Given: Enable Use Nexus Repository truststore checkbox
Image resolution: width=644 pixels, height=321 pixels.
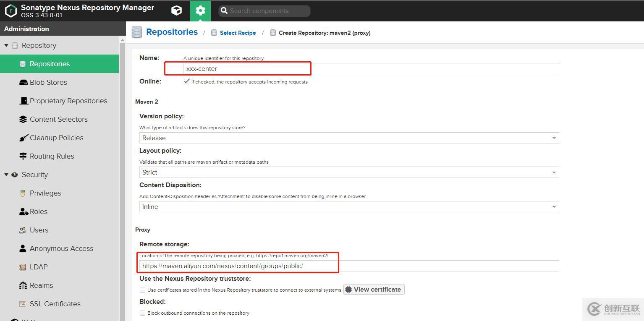Looking at the screenshot, I should coord(142,290).
